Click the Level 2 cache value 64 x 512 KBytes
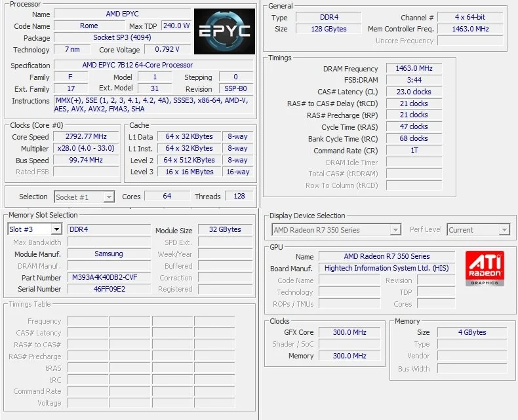This screenshot has height=420, width=518. [189, 160]
